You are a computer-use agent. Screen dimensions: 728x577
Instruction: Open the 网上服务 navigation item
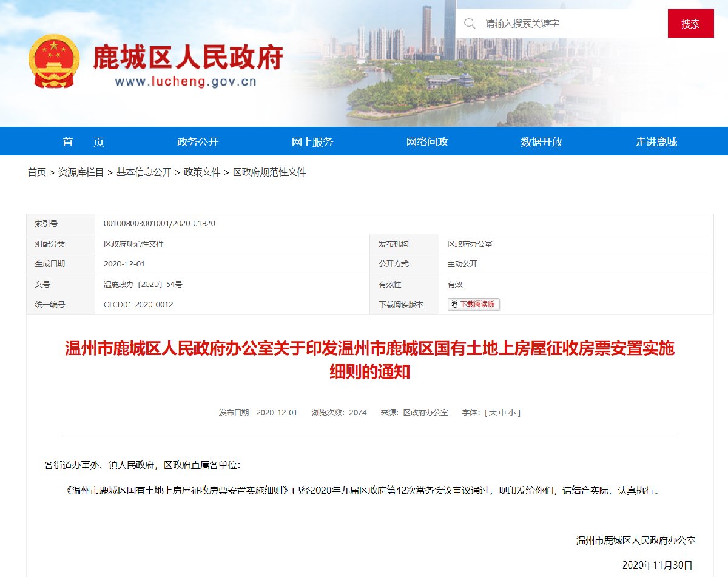click(312, 141)
